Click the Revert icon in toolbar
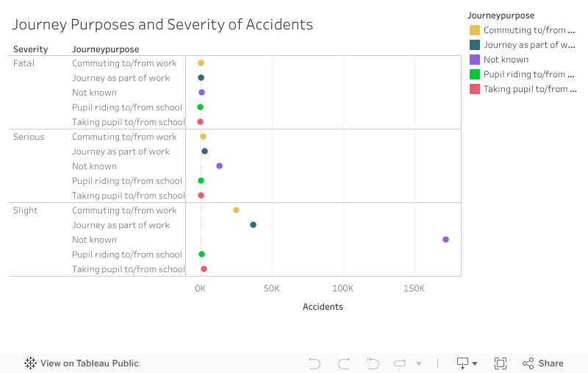588x373 pixels. pos(373,363)
